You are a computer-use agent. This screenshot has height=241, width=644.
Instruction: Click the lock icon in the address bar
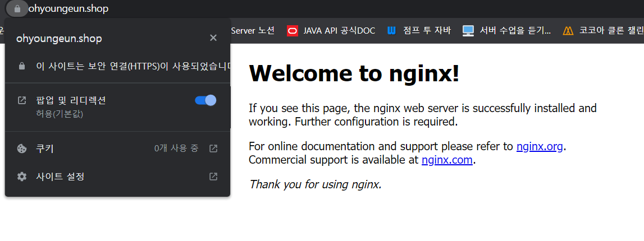17,8
